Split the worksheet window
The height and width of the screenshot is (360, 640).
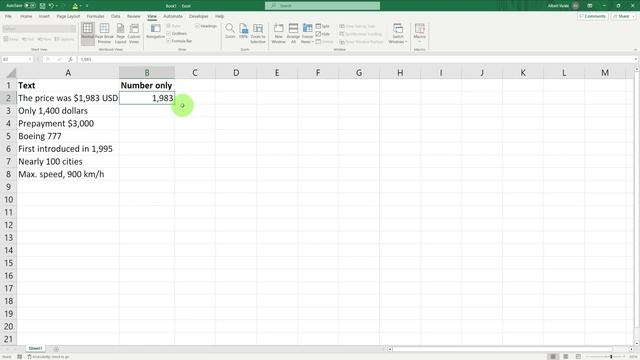[322, 26]
